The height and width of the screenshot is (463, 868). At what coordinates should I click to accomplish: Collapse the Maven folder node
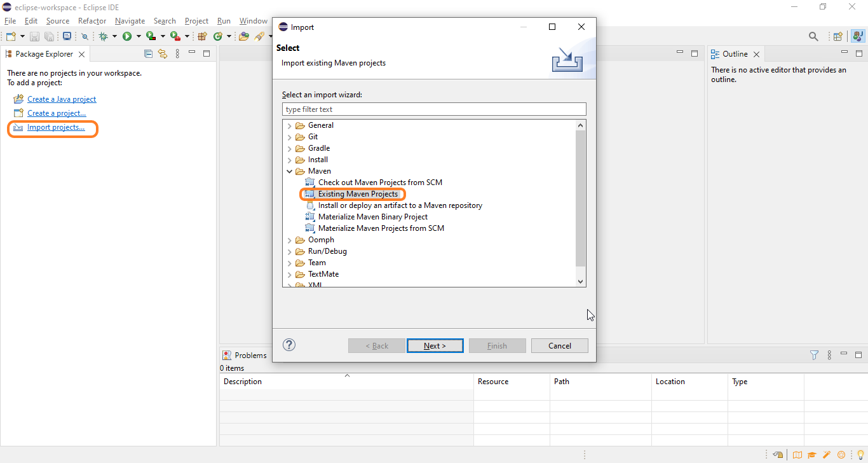[x=290, y=172]
